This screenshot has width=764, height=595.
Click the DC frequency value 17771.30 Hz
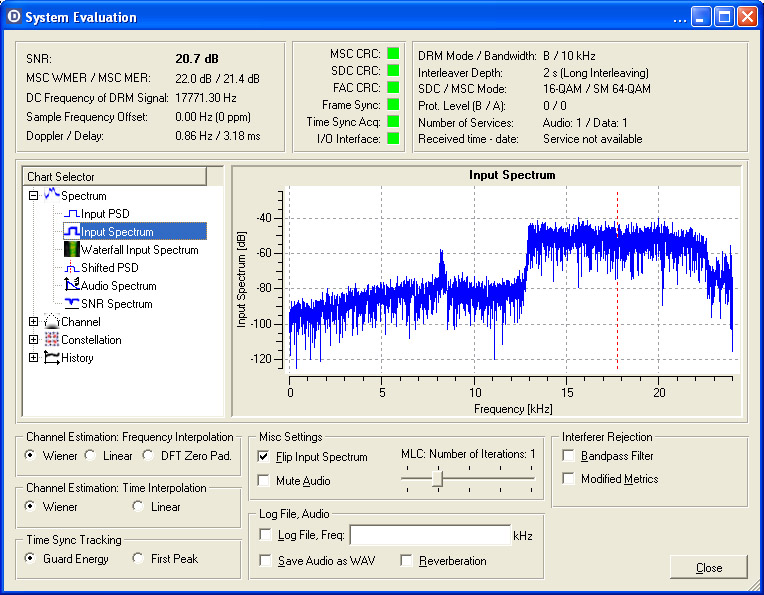click(206, 98)
